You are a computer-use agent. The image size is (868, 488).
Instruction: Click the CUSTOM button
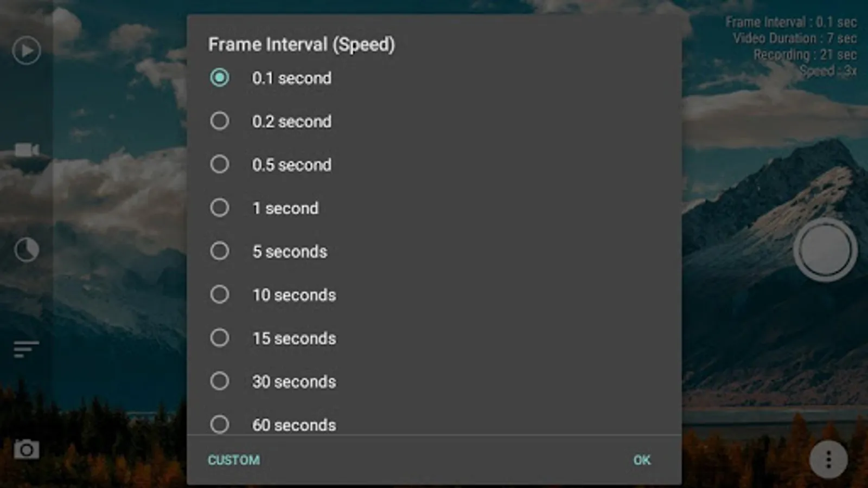coord(234,460)
